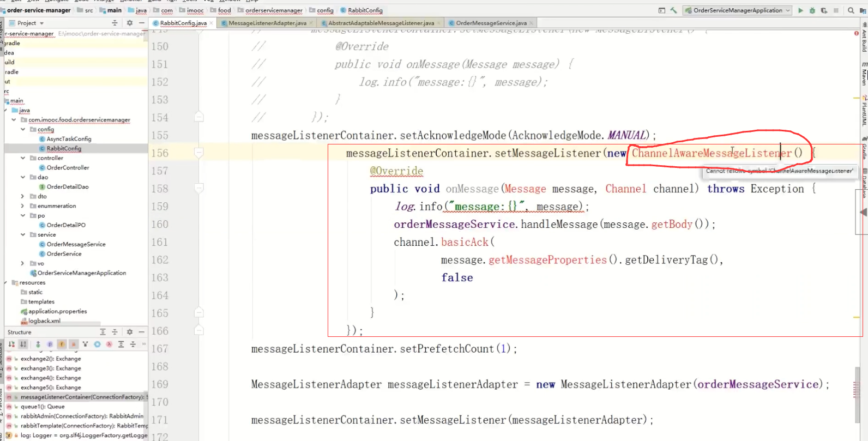Collapse the po package in project tree
The image size is (868, 441).
click(x=23, y=215)
